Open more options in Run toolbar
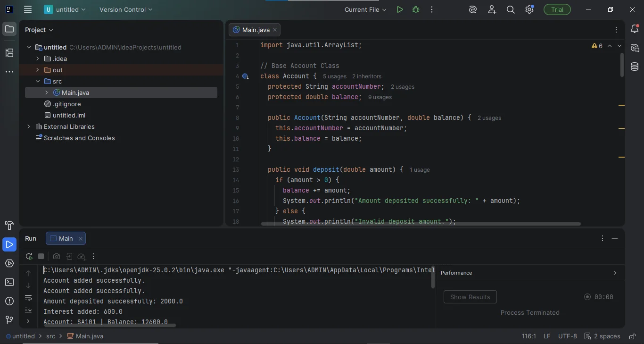 93,256
